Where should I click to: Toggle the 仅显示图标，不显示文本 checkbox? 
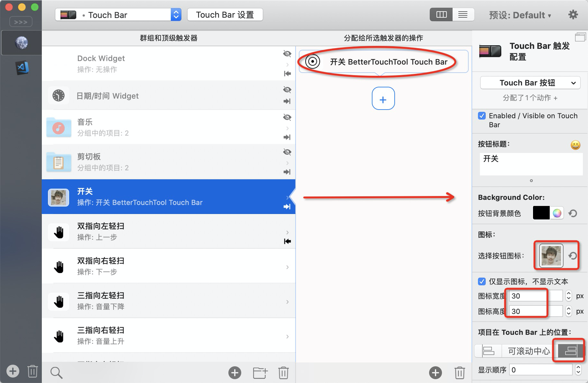coord(482,281)
